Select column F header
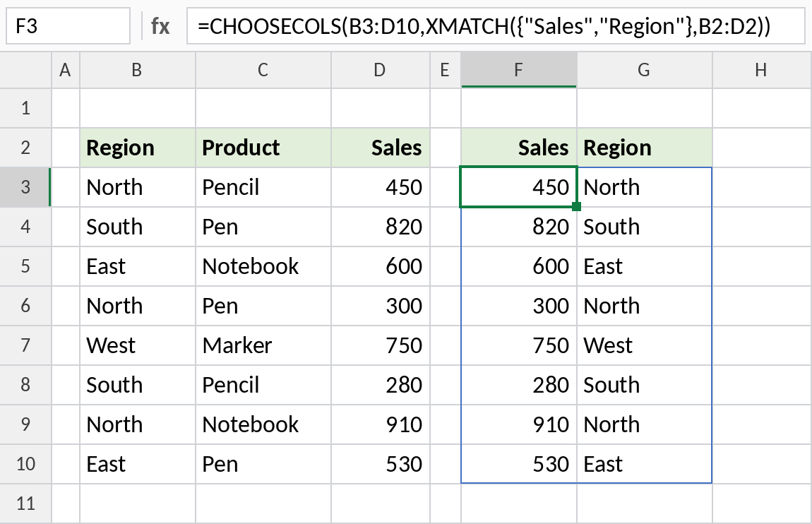This screenshot has width=812, height=524. pyautogui.click(x=518, y=70)
